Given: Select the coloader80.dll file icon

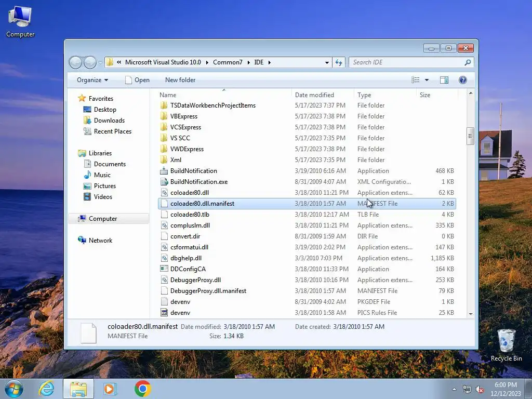Looking at the screenshot, I should 164,193.
